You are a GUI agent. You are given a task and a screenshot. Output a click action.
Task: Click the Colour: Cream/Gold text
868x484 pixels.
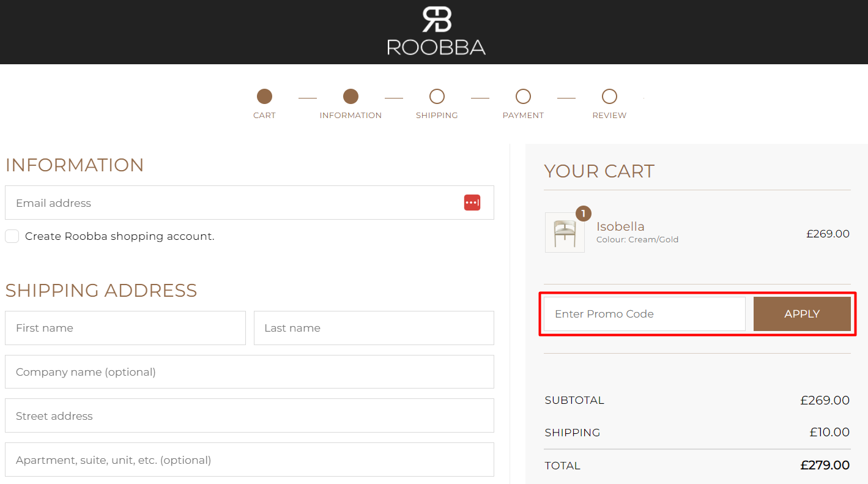pos(637,240)
